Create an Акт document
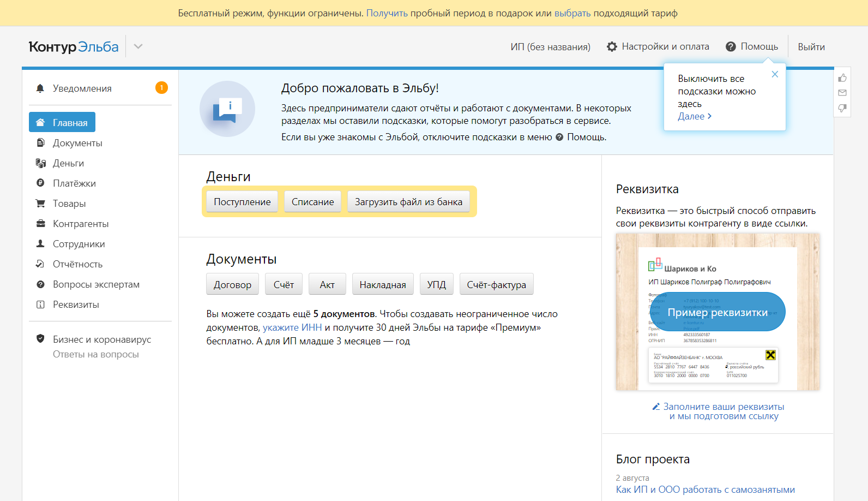868x501 pixels. tap(327, 284)
